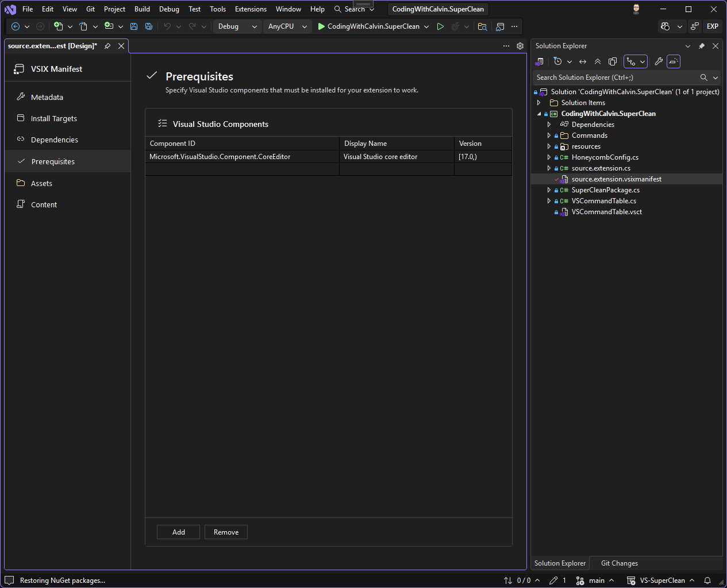The width and height of the screenshot is (727, 588).
Task: Open the File menu
Action: [x=28, y=9]
